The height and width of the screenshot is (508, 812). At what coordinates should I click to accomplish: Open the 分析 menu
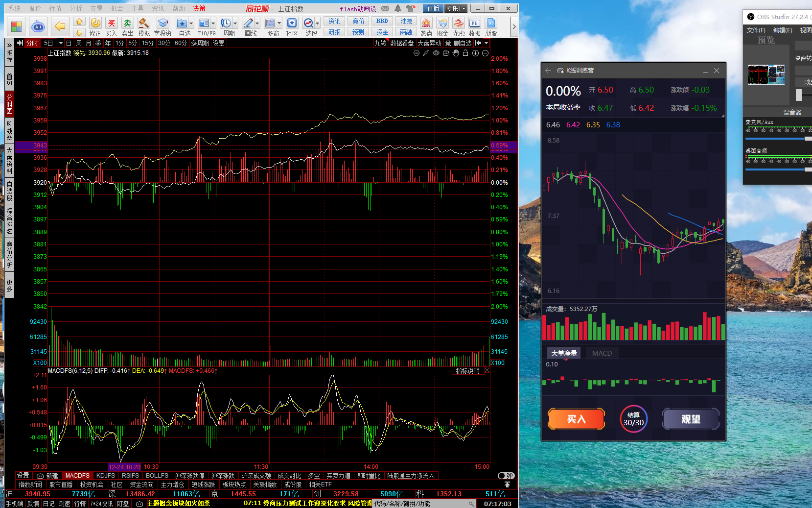click(x=76, y=8)
